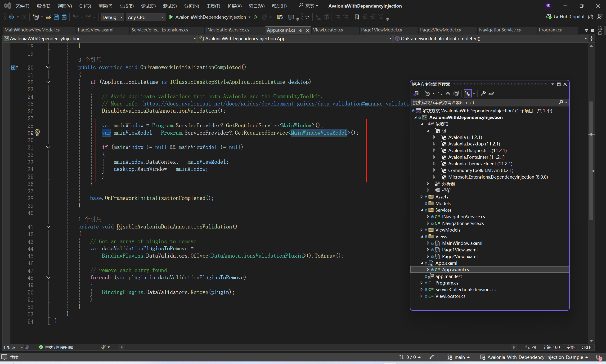This screenshot has height=364, width=606.
Task: Click the 未找到相关问题 status indicator
Action: coord(56,347)
